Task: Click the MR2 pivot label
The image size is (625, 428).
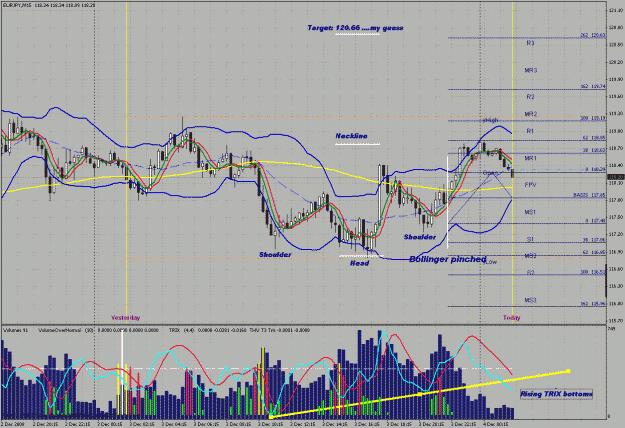Action: pyautogui.click(x=531, y=114)
